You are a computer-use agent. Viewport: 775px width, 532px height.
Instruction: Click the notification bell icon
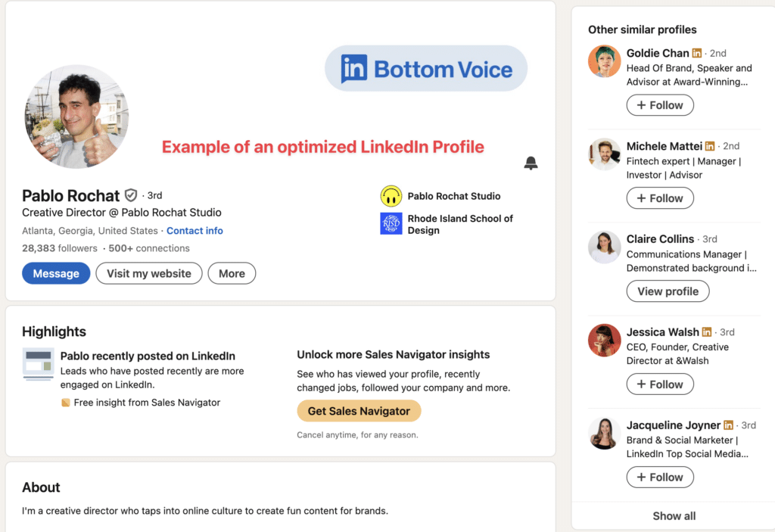coord(531,163)
